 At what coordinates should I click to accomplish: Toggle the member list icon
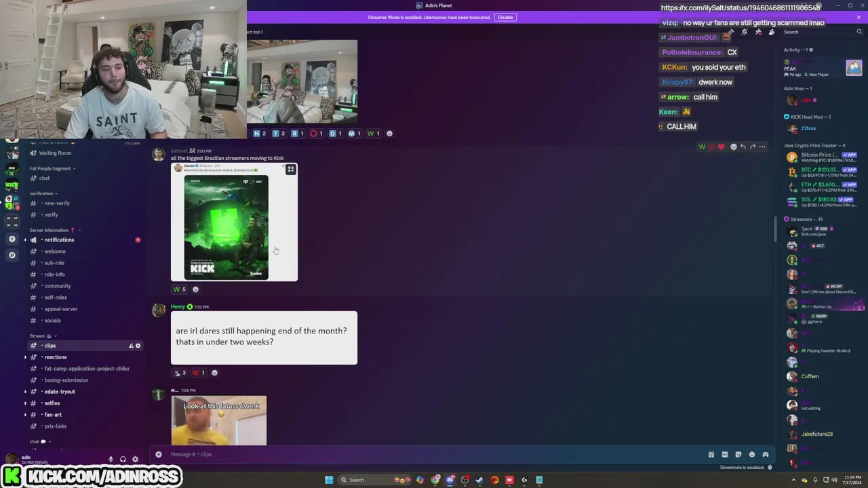pos(772,32)
